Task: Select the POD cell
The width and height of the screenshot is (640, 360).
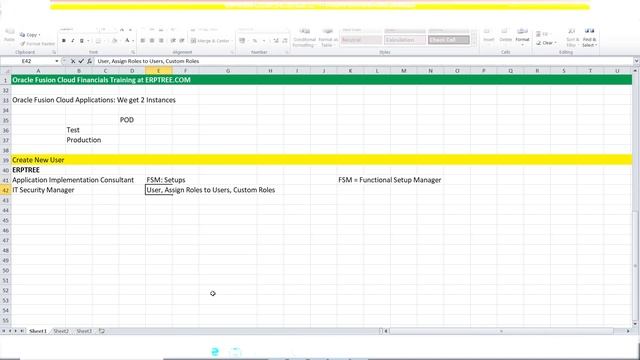Action: coord(127,120)
